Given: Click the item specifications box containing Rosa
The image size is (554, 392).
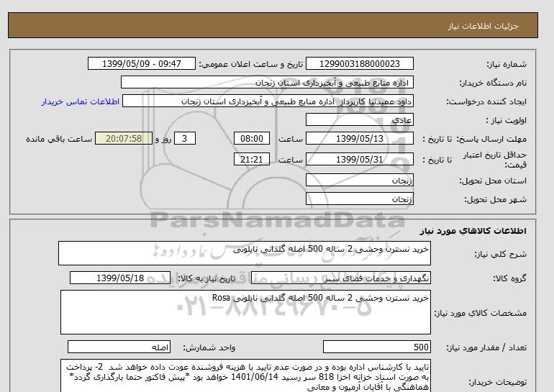Looking at the screenshot, I should (245, 312).
